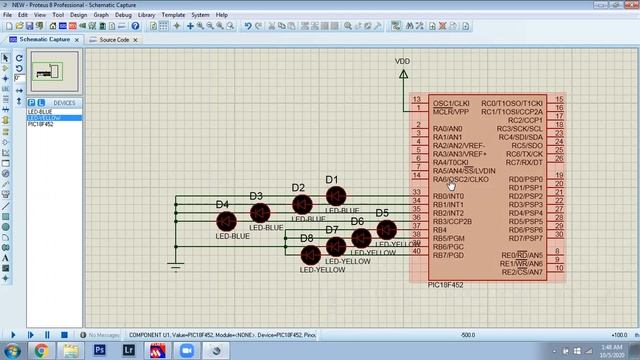The width and height of the screenshot is (640, 360).
Task: Click the 'No Messages' status indicator
Action: (100, 335)
